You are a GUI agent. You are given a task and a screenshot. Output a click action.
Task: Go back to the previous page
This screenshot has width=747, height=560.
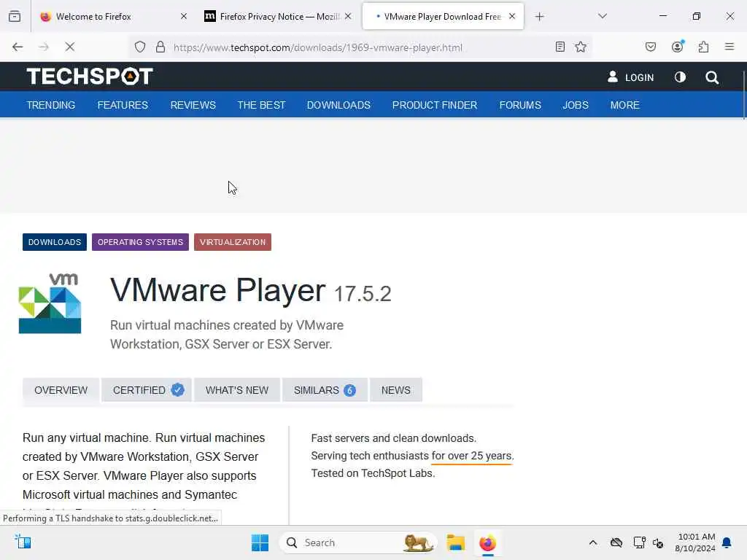pyautogui.click(x=18, y=47)
